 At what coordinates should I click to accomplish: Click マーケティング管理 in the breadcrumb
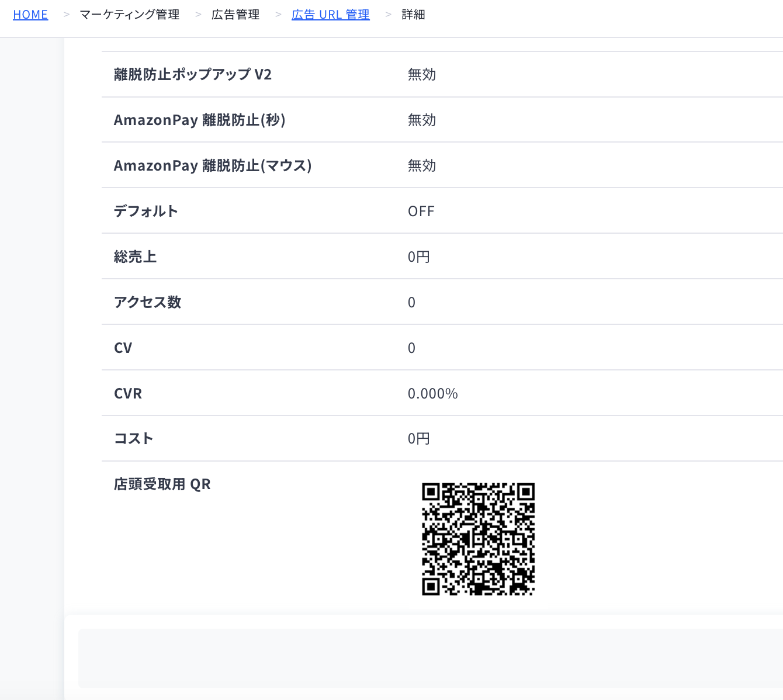[130, 15]
